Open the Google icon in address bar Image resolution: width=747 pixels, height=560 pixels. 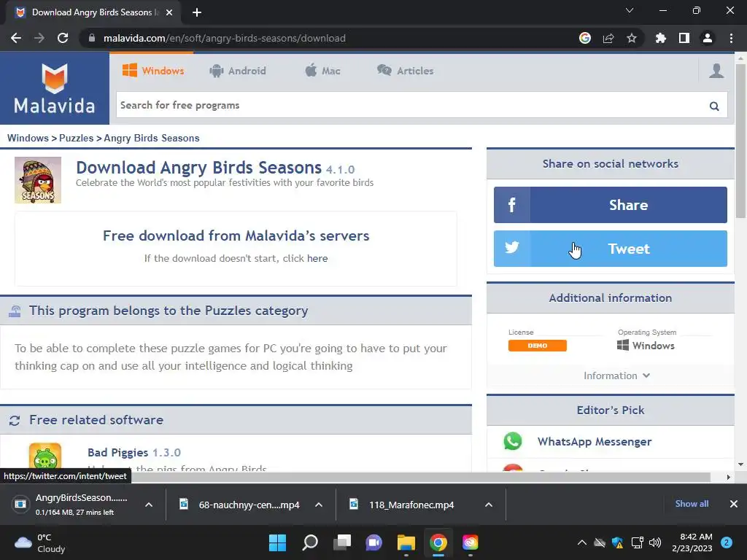(x=585, y=38)
